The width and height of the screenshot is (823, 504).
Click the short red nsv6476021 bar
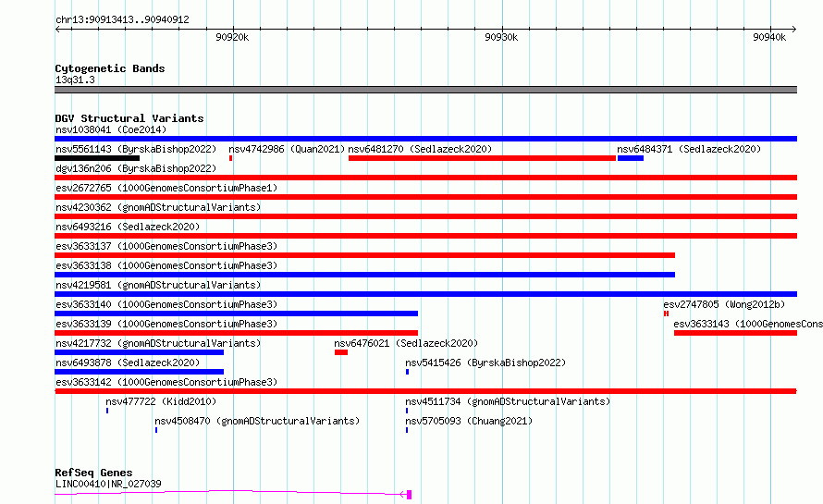(x=341, y=352)
